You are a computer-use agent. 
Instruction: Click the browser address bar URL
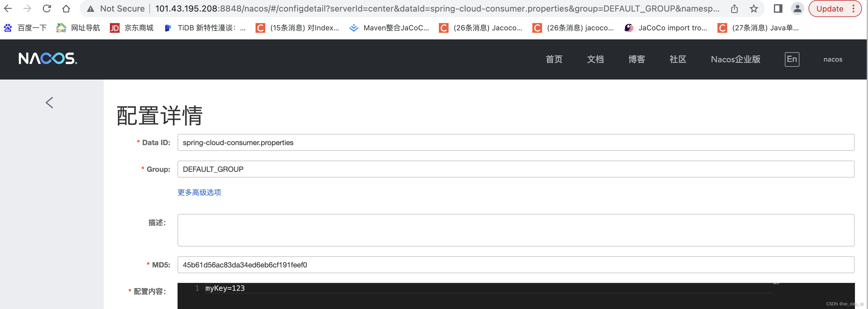(437, 9)
